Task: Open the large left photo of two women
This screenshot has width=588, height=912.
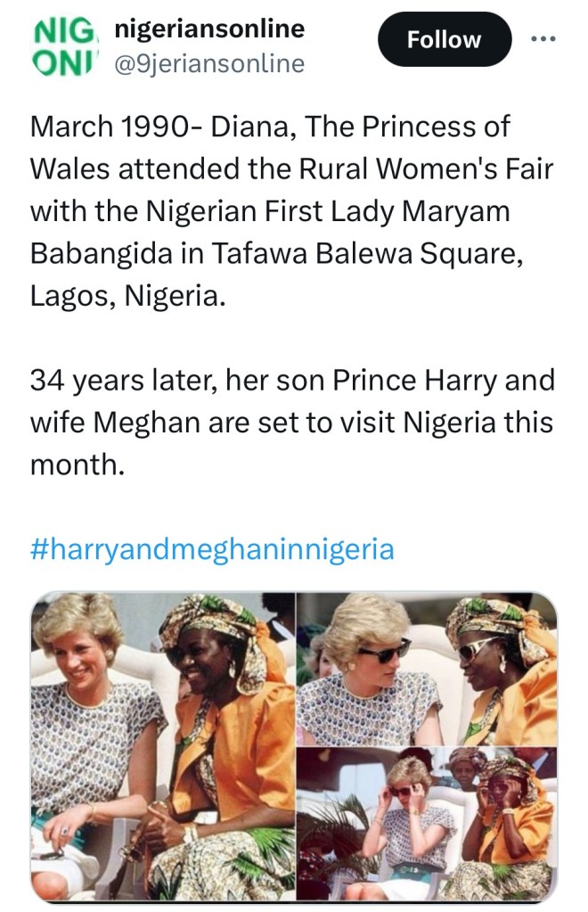Action: coord(163,749)
